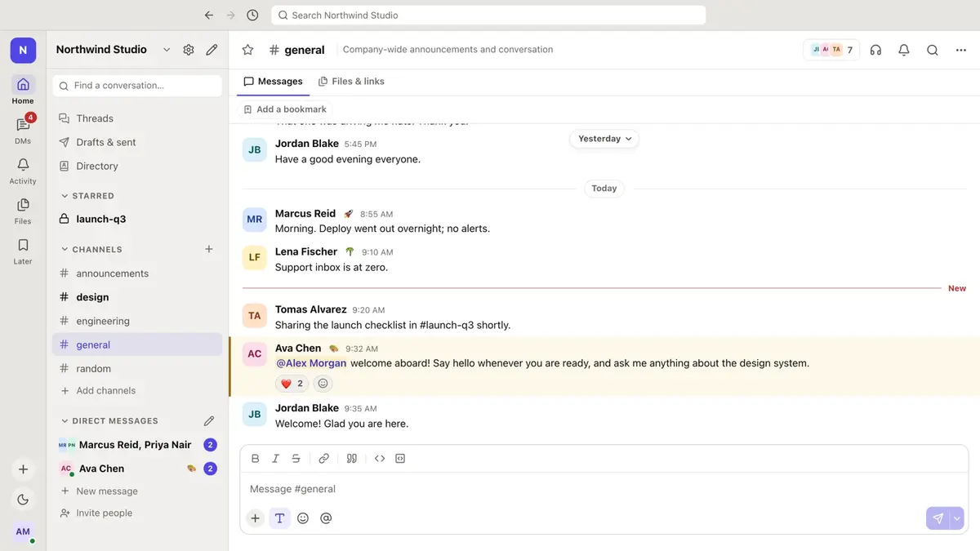Open the N workspace switcher tile

(23, 50)
